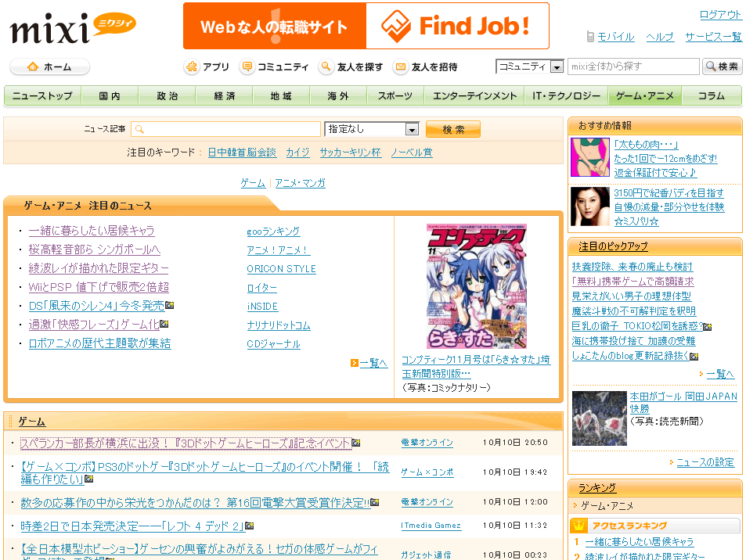This screenshot has width=746, height=560.
Task: Open the IT・テクノロジー tab
Action: tap(566, 95)
